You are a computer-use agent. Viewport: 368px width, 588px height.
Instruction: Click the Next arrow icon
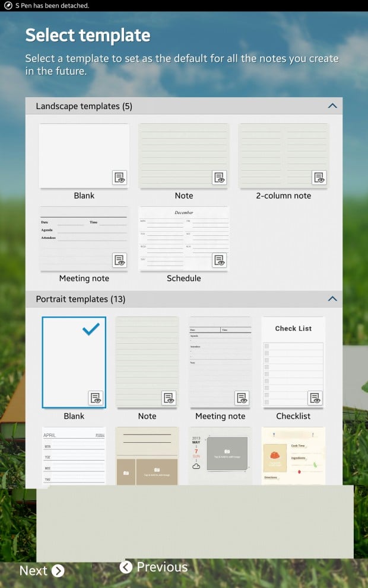[x=58, y=571]
